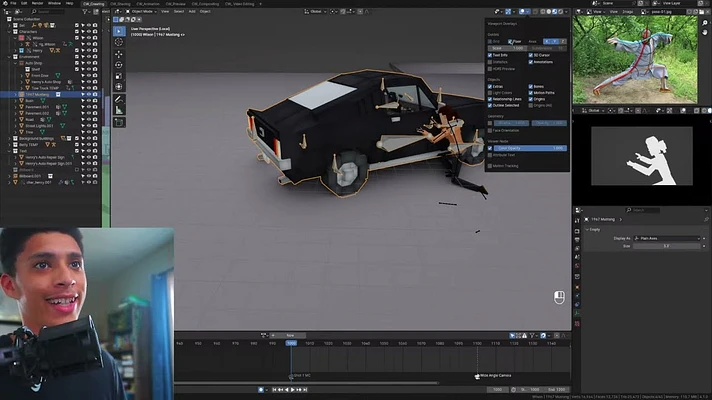Image resolution: width=712 pixels, height=400 pixels.
Task: Toggle the Annotations checkbox
Action: click(x=530, y=62)
